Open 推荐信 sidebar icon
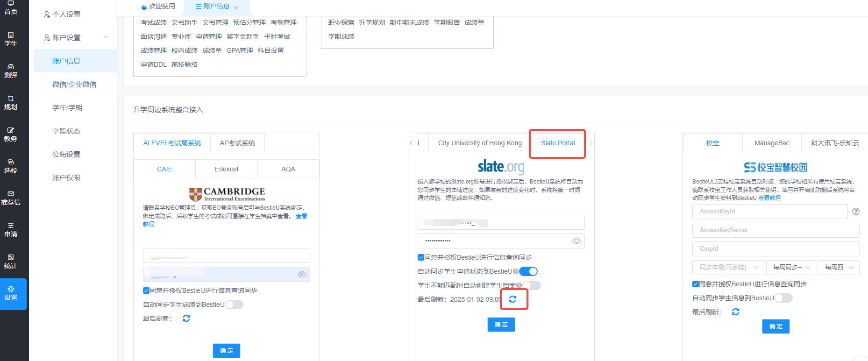 11,198
